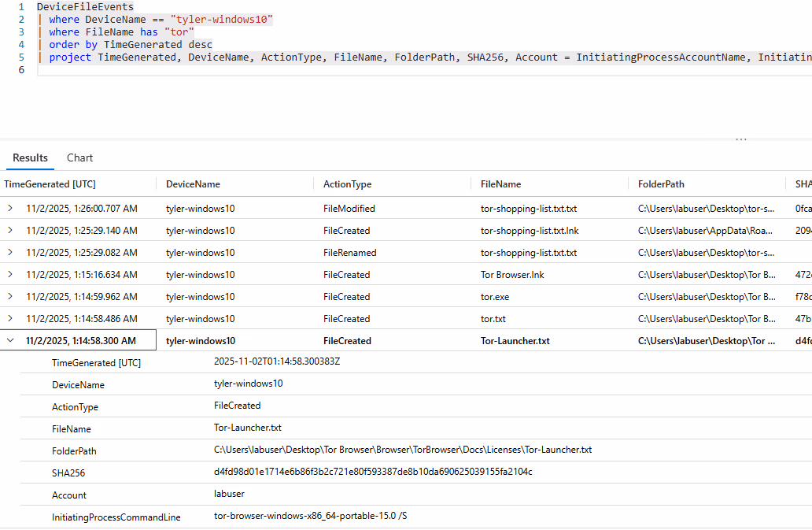This screenshot has width=812, height=530.
Task: Click the three-dot pane splitter handle
Action: [741, 139]
